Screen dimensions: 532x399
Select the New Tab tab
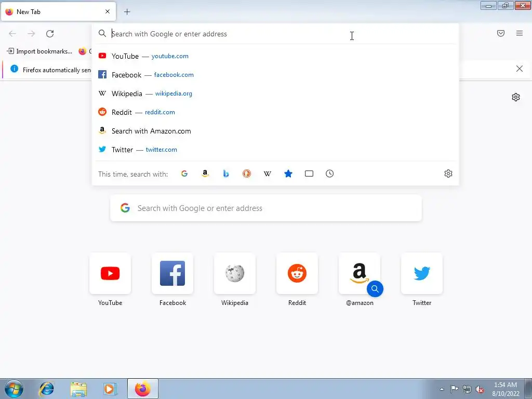pyautogui.click(x=58, y=11)
